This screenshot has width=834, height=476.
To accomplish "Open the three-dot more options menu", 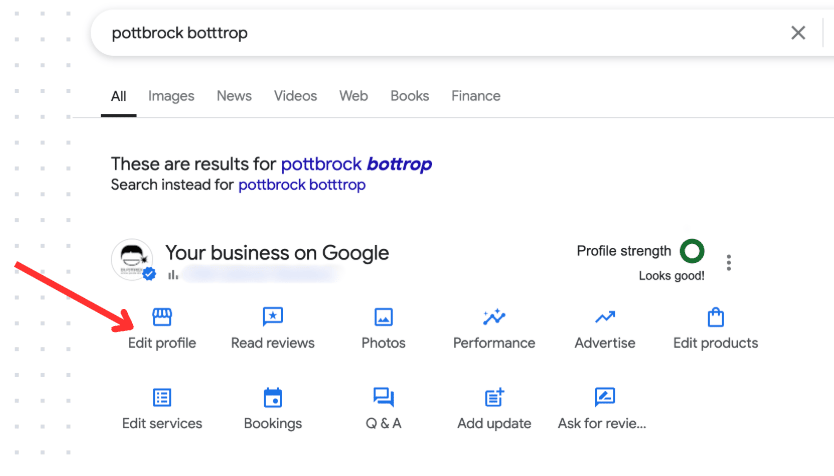I will (729, 262).
